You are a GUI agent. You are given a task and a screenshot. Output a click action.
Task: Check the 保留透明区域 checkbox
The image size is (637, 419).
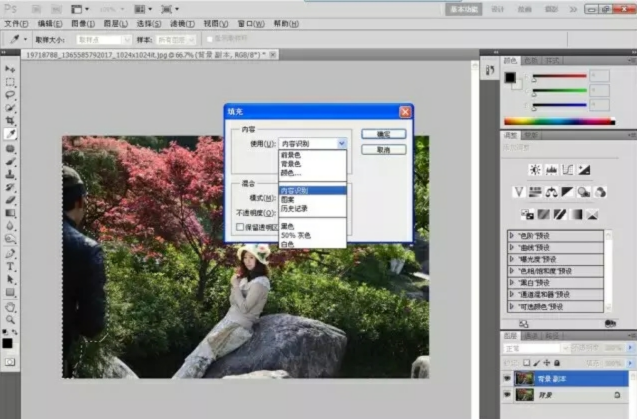(240, 227)
